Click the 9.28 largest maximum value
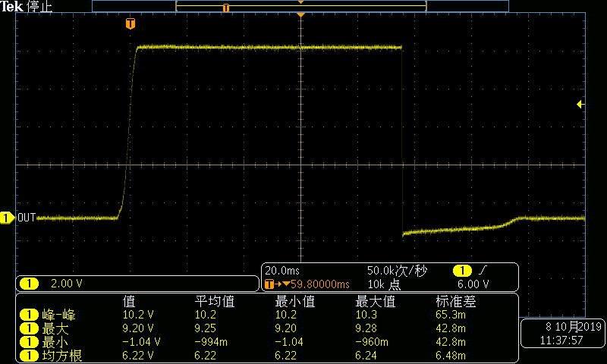 tap(366, 328)
